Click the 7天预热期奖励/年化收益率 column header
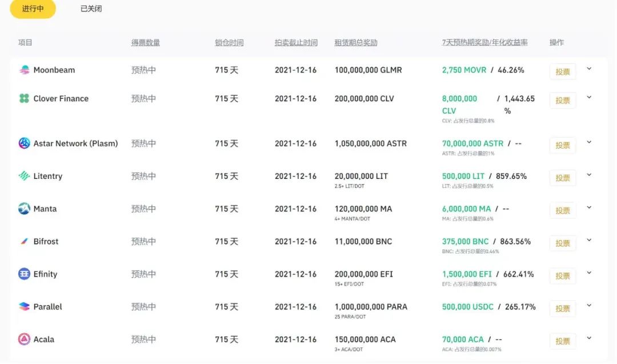Image resolution: width=617 pixels, height=364 pixels. 485,42
